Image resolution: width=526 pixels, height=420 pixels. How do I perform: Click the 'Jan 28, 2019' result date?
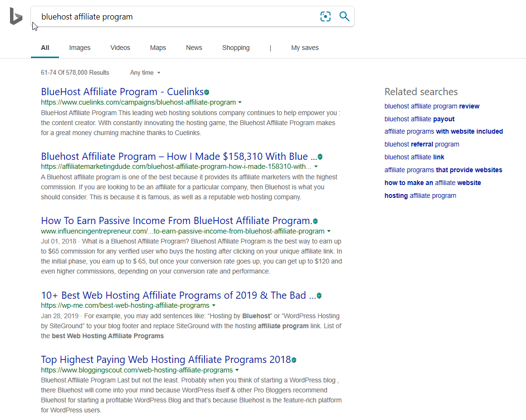pos(60,316)
